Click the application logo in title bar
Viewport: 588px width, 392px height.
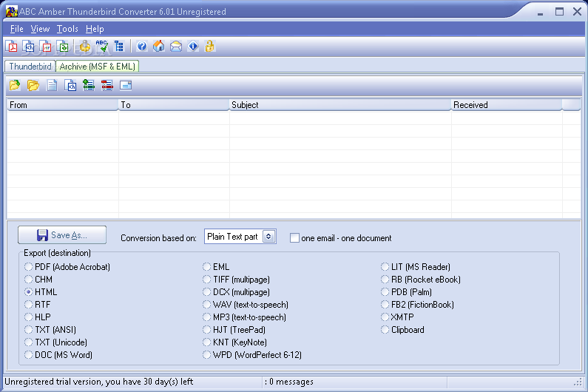pyautogui.click(x=11, y=11)
